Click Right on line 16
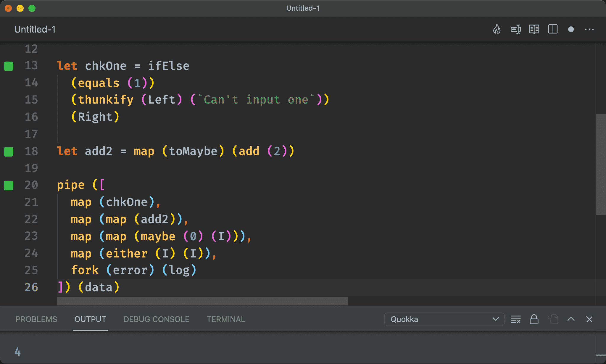Image resolution: width=606 pixels, height=364 pixels. [x=95, y=117]
